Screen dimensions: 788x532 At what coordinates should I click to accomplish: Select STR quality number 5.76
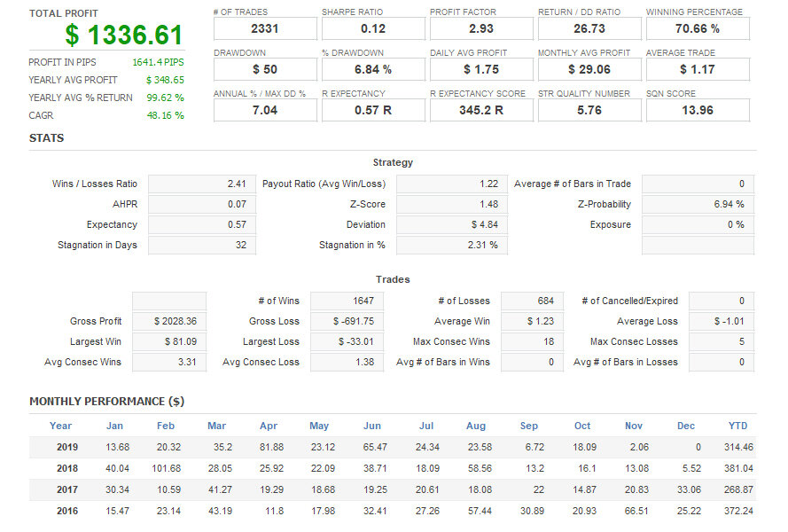point(589,110)
